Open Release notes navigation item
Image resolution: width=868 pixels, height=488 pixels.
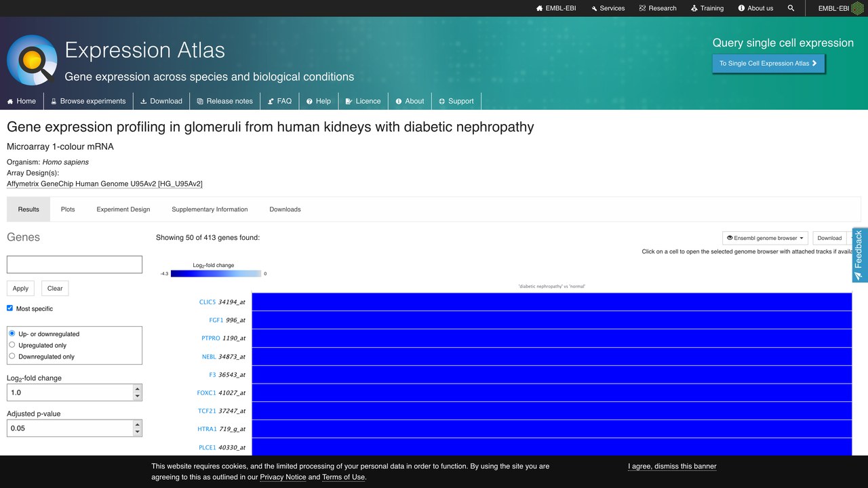pos(225,101)
